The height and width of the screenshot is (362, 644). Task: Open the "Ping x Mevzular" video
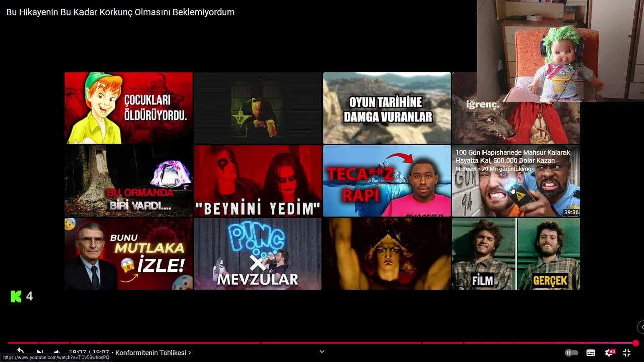pyautogui.click(x=258, y=253)
